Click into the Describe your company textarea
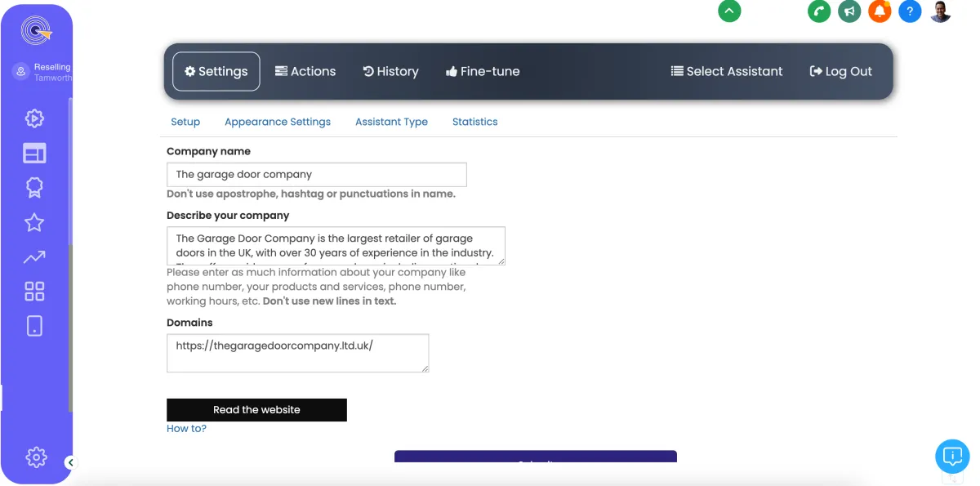This screenshot has height=486, width=980. tap(336, 246)
